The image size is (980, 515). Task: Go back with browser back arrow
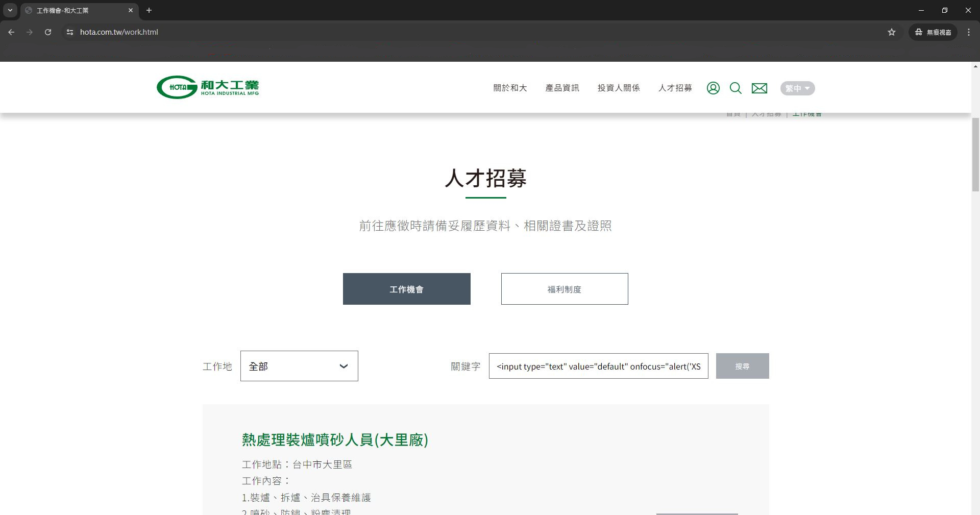pos(11,32)
